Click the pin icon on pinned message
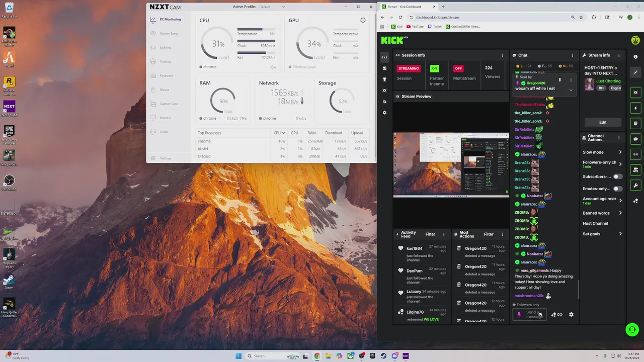The height and width of the screenshot is (362, 644). (x=559, y=80)
